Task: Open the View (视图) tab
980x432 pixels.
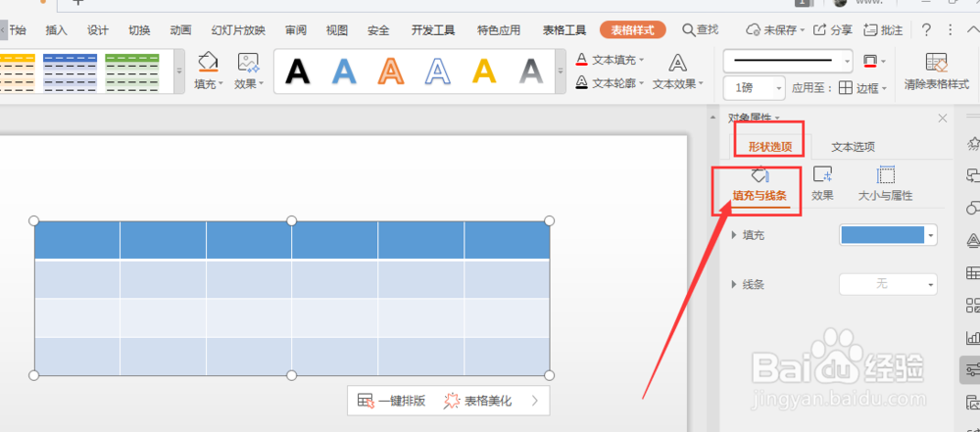Action: 337,30
